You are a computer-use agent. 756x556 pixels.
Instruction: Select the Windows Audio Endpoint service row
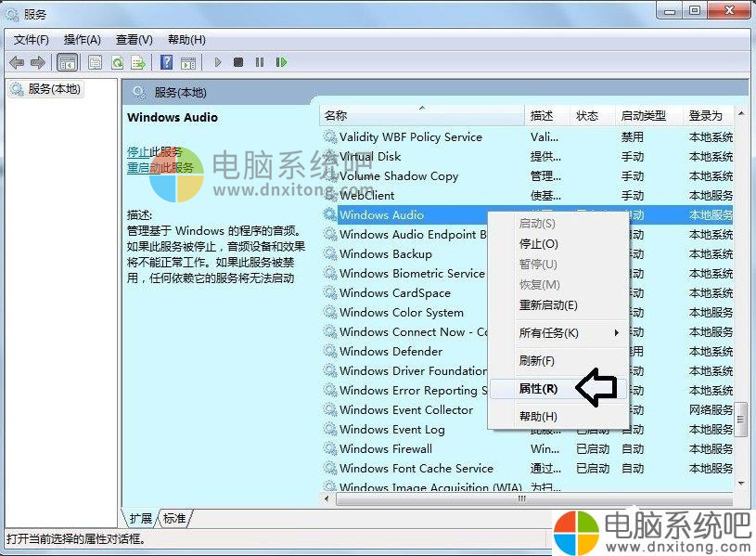coord(528,234)
